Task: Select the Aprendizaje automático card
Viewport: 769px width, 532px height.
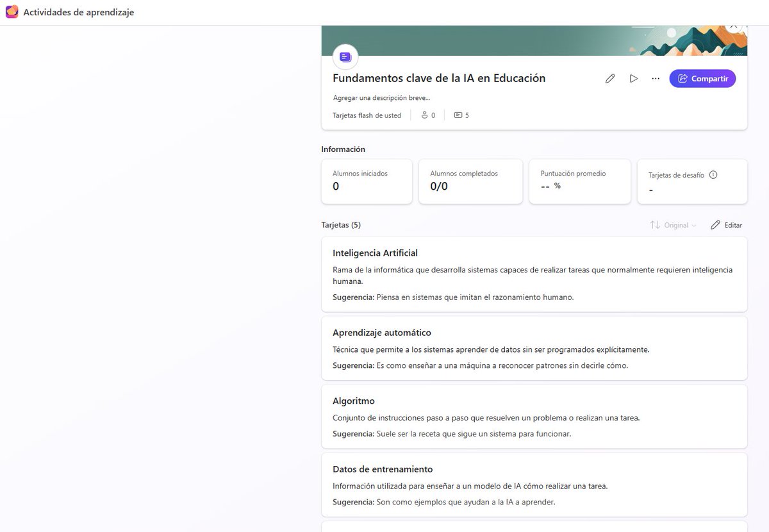Action: point(534,348)
